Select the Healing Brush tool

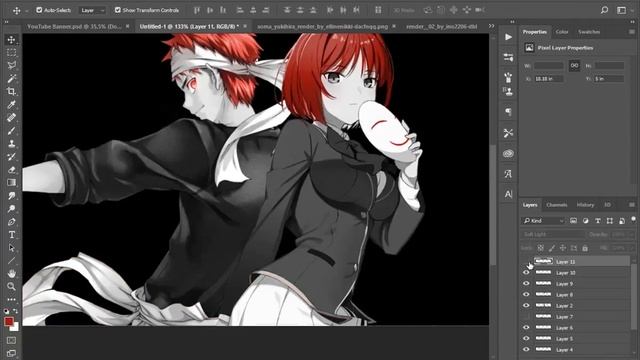(11, 118)
